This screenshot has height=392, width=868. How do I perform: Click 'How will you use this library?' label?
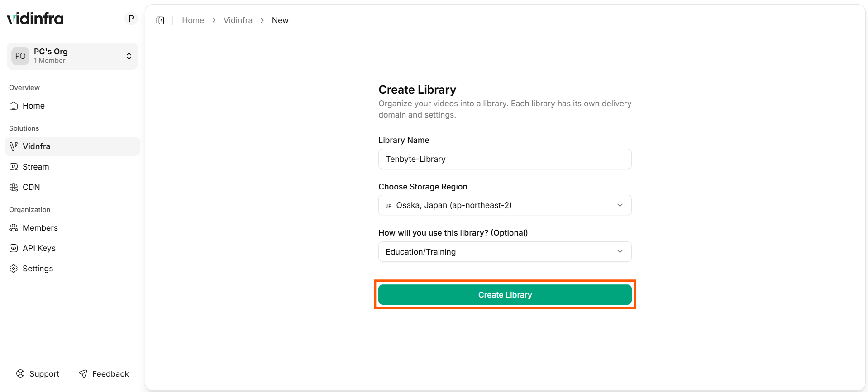(453, 233)
